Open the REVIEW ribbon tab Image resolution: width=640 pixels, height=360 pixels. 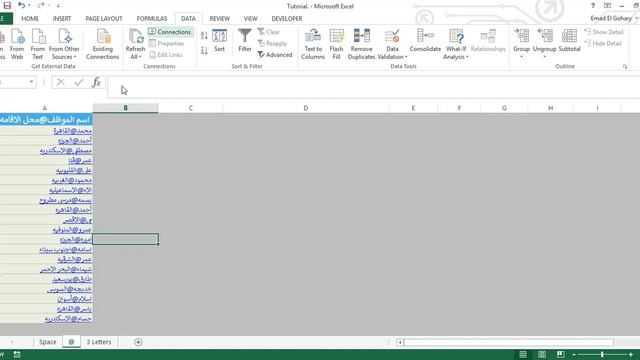pos(220,18)
